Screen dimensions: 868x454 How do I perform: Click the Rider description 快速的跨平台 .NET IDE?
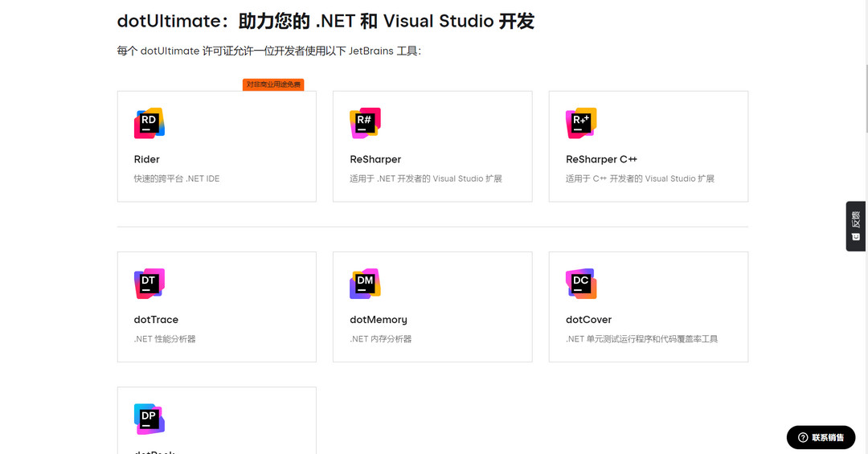tap(177, 178)
